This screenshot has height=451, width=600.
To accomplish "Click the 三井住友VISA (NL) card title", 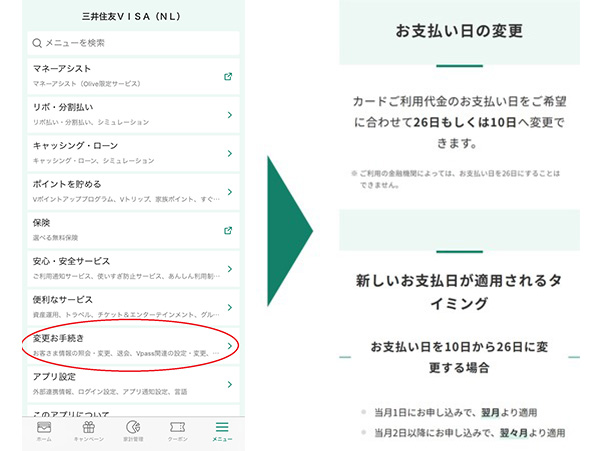I will pyautogui.click(x=131, y=16).
